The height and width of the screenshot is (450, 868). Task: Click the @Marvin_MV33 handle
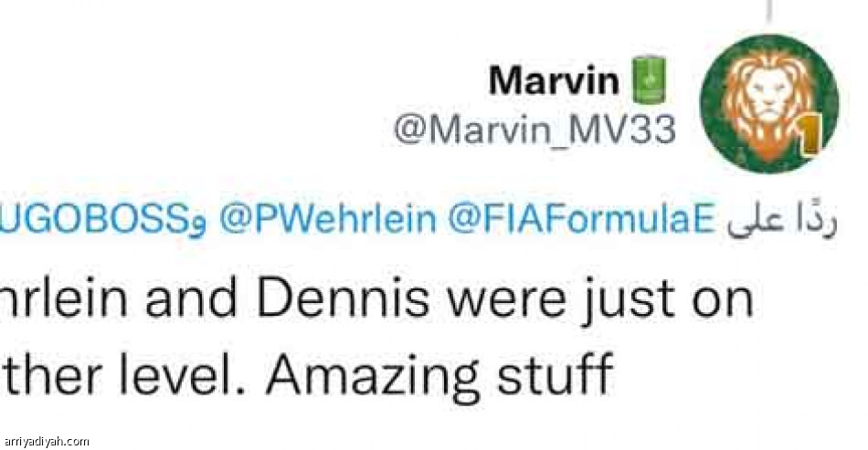535,130
